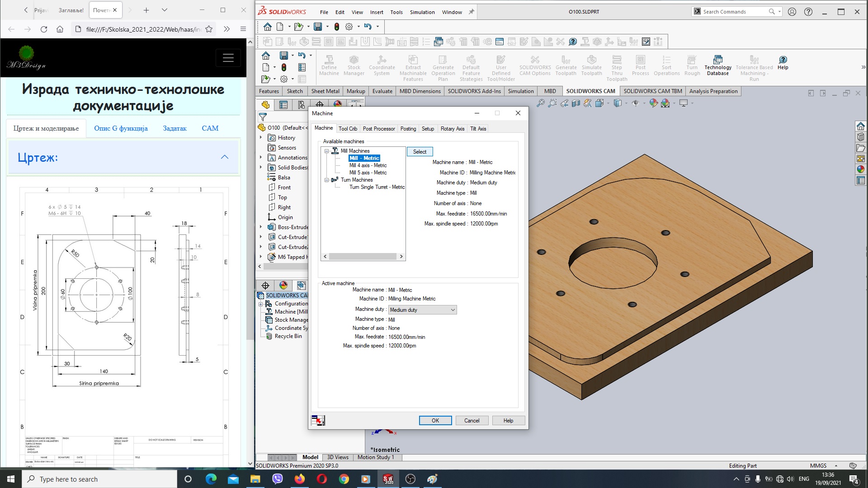
Task: Click Cancel in the Machine dialog
Action: [472, 421]
